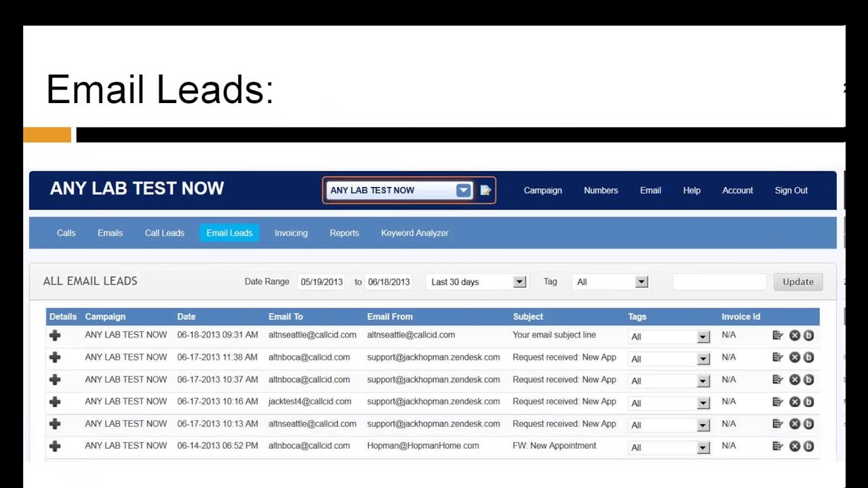
Task: Open Tags dropdown for 10:16 AM lead
Action: click(669, 403)
